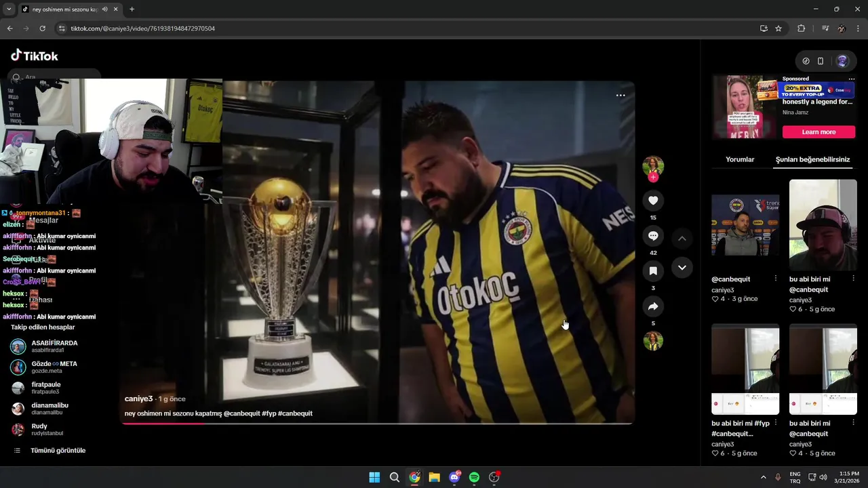The image size is (868, 488).
Task: Open the volume control in system tray
Action: point(823,477)
